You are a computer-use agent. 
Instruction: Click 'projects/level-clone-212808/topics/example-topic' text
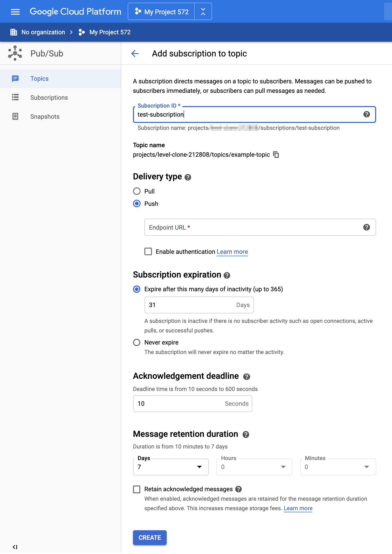(201, 155)
